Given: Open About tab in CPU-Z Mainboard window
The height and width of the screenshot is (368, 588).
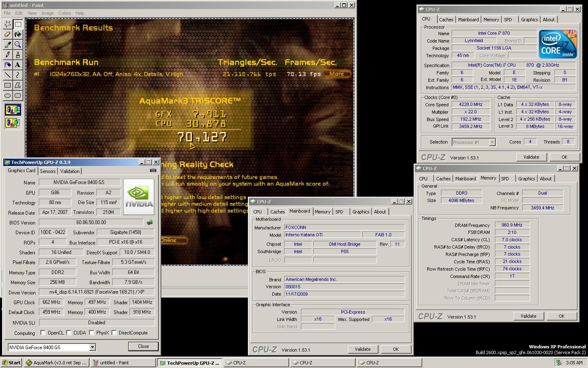Looking at the screenshot, I should (x=380, y=212).
